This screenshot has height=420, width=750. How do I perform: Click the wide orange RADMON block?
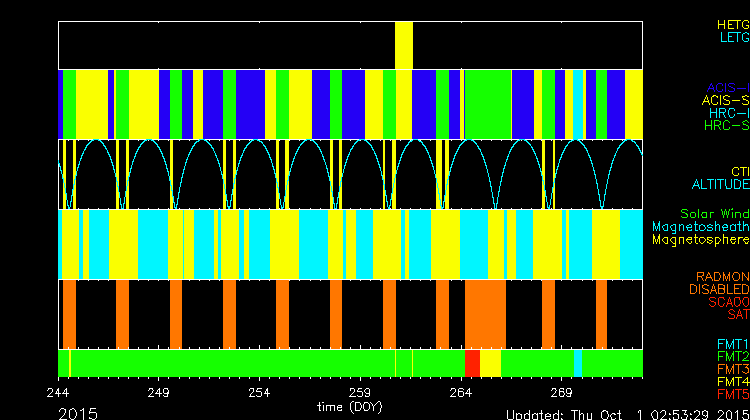point(485,313)
